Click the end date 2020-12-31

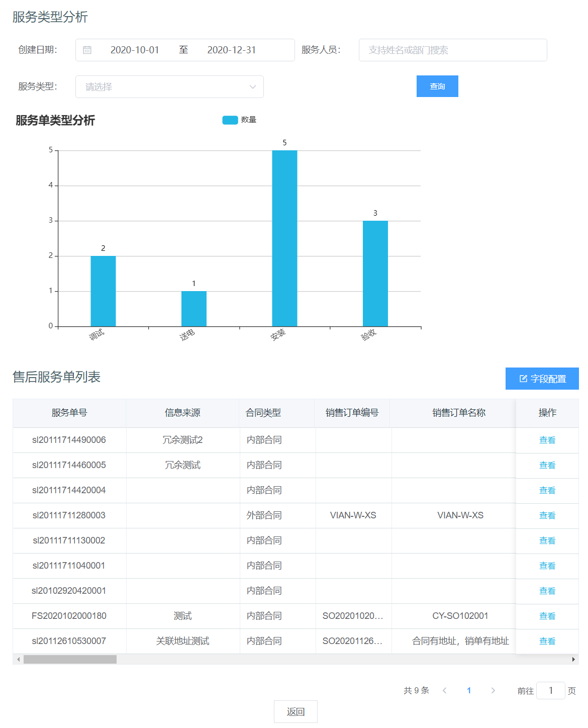point(232,50)
